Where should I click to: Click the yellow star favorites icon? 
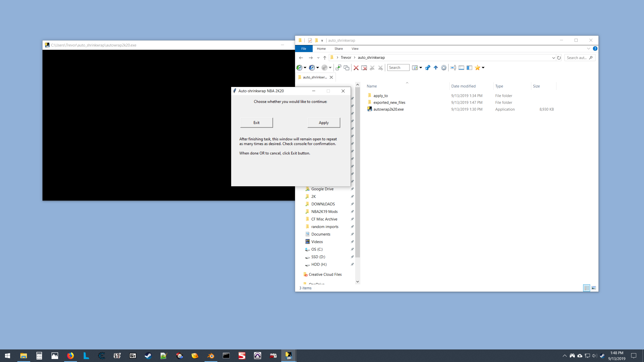pos(477,68)
